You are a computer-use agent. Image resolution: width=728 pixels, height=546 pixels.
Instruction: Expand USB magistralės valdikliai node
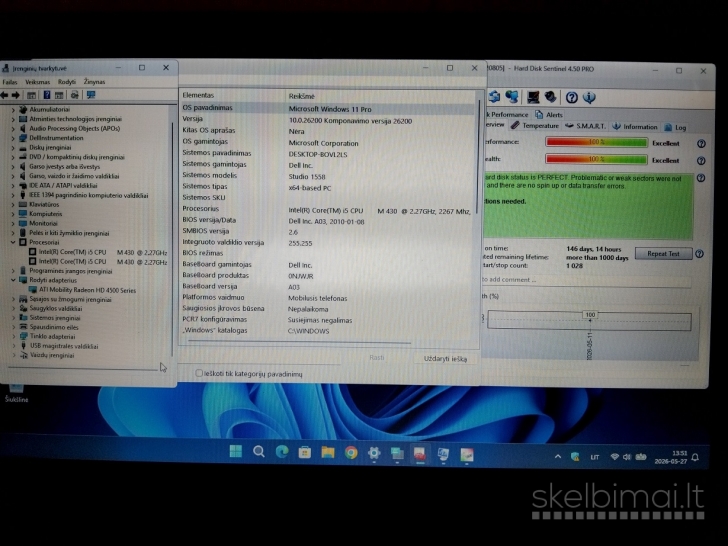[13, 346]
